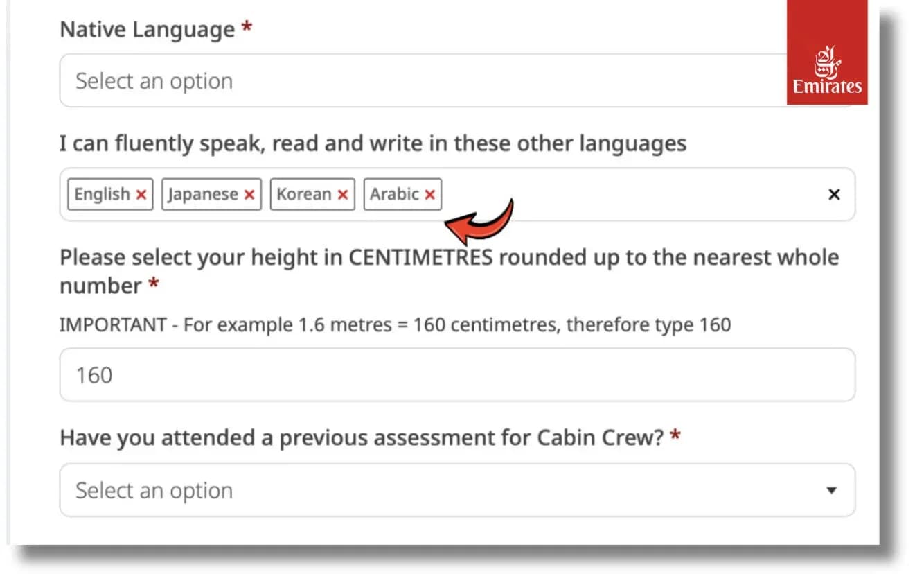
Task: Remove the Korean language tag
Action: coord(342,195)
